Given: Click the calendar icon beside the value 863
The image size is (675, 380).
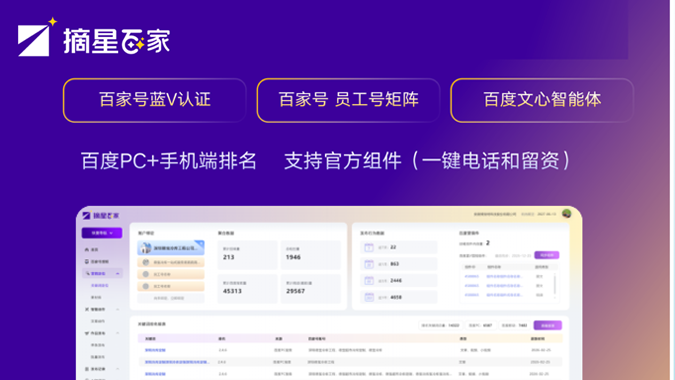Looking at the screenshot, I should pos(369,264).
